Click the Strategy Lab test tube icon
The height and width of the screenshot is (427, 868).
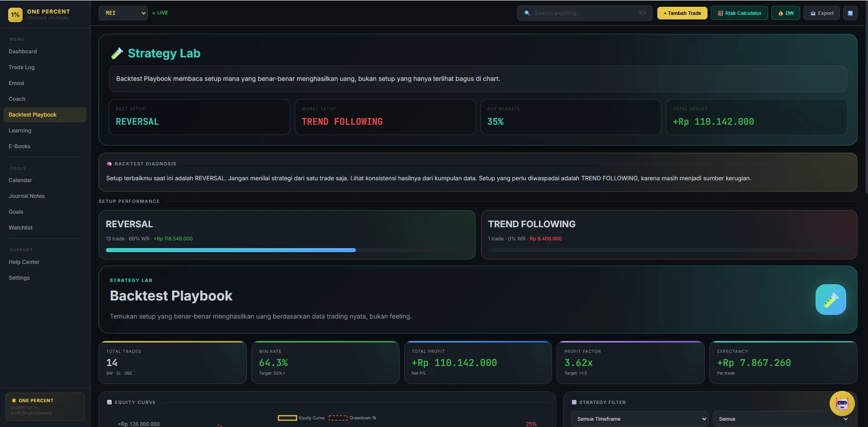117,53
